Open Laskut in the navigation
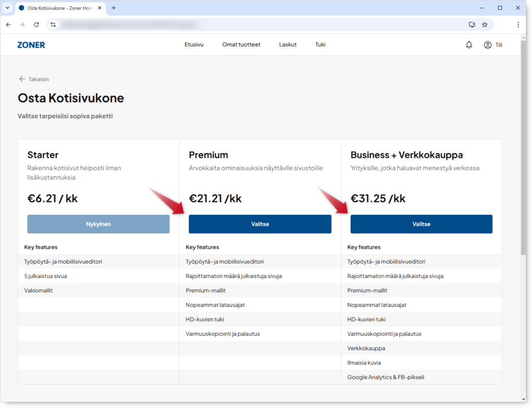 click(288, 45)
